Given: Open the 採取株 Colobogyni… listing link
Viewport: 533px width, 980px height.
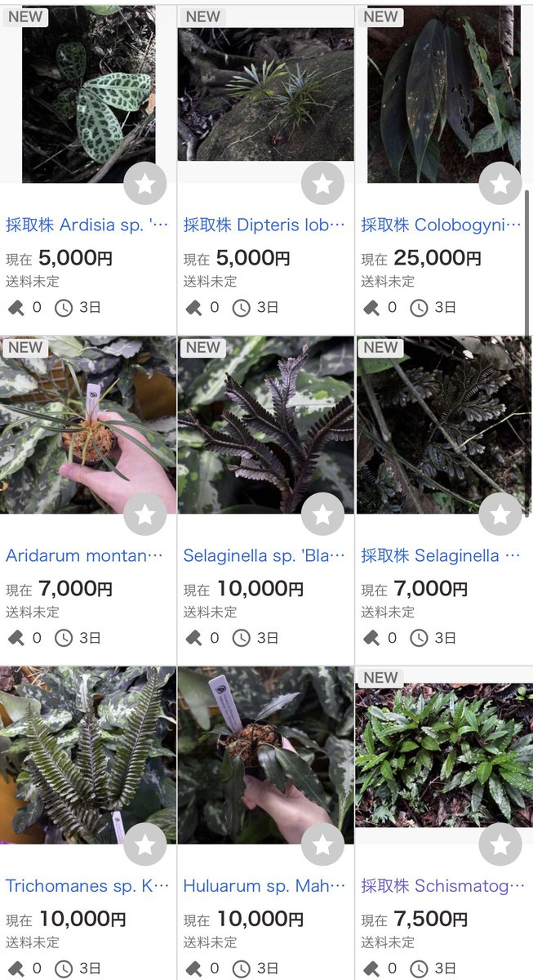Looking at the screenshot, I should pyautogui.click(x=442, y=225).
